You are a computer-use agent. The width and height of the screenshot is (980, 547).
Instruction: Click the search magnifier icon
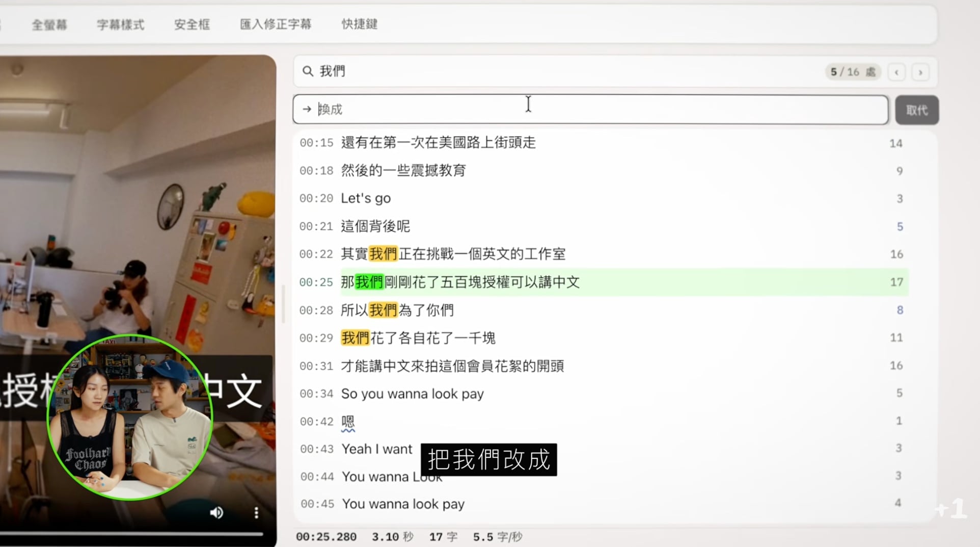click(308, 71)
